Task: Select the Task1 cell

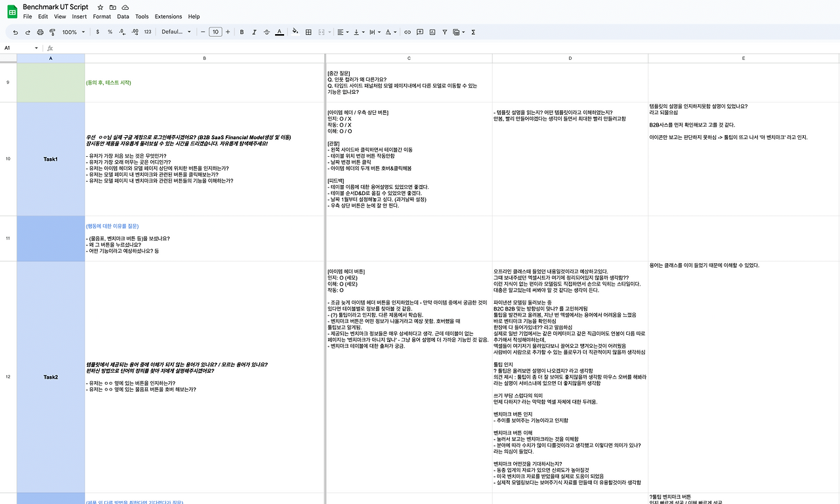Action: click(x=51, y=159)
